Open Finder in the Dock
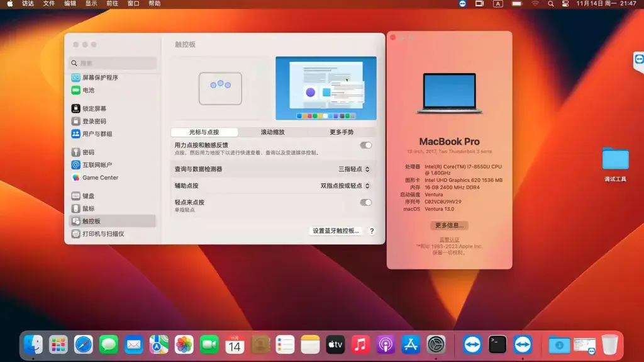The width and height of the screenshot is (644, 362). (33, 345)
